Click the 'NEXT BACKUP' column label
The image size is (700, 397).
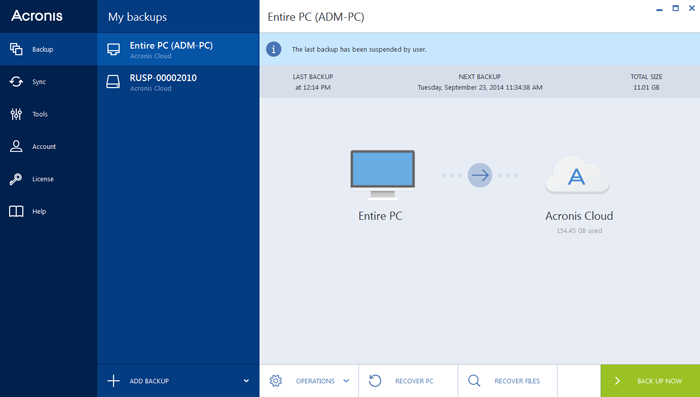tap(480, 77)
